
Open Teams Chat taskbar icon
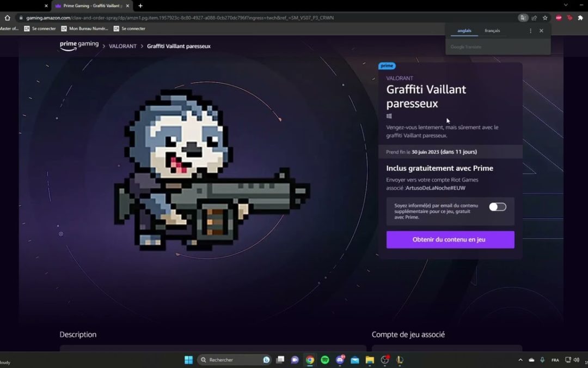click(295, 360)
